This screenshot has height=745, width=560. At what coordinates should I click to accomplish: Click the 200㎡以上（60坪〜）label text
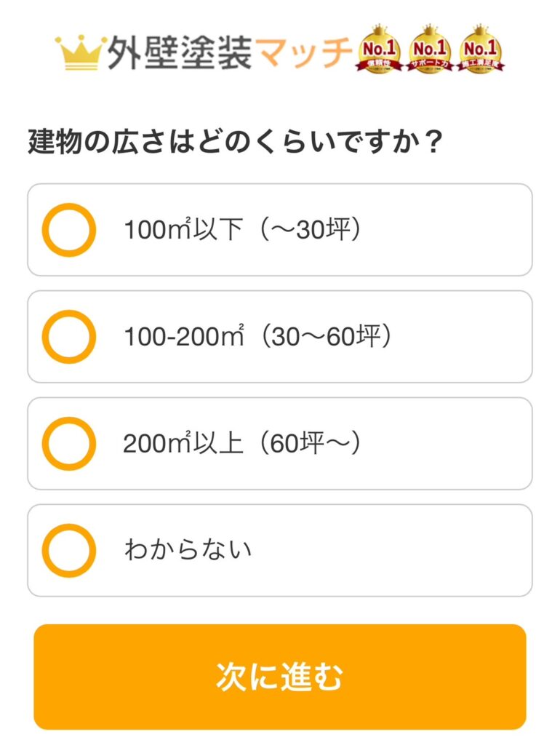(x=242, y=444)
